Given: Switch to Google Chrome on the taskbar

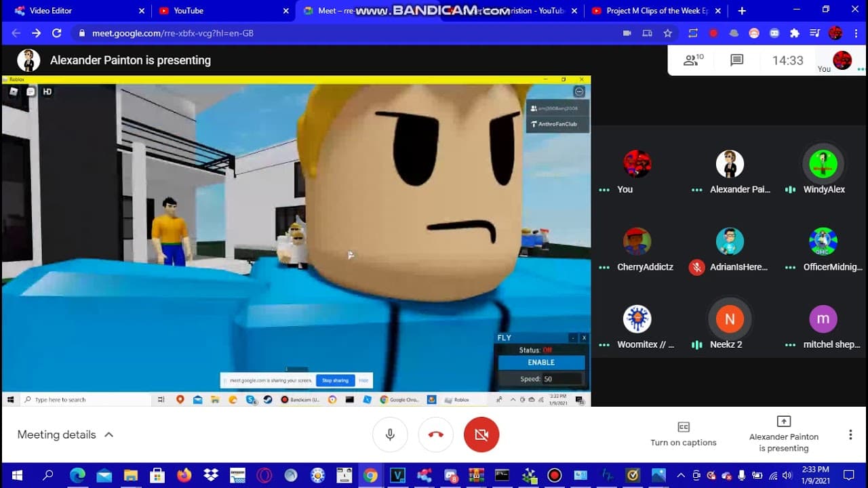Looking at the screenshot, I should (x=370, y=475).
